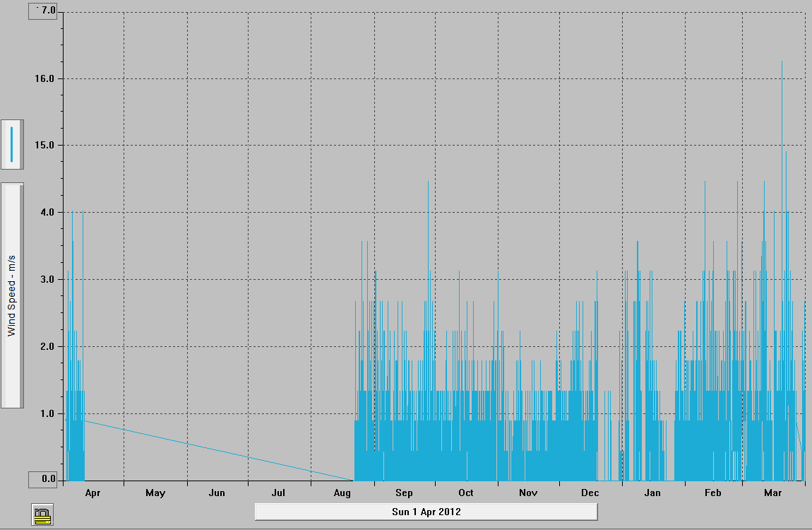Click the May month label on the time axis

(155, 493)
